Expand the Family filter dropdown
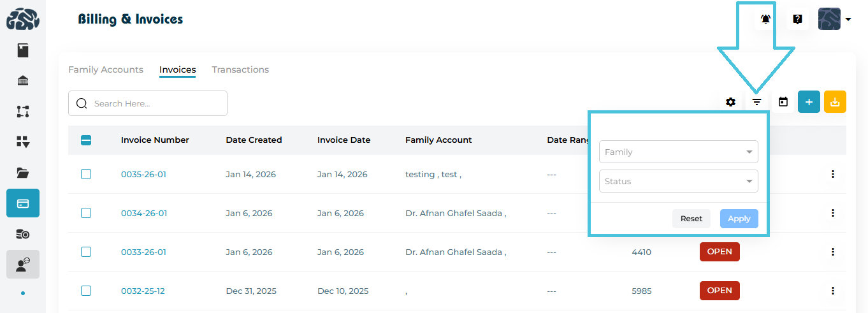 click(678, 152)
